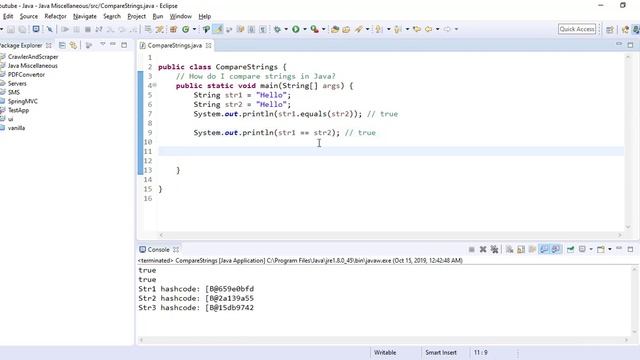Open the Navigate menu
The width and height of the screenshot is (640, 360).
click(x=84, y=16)
